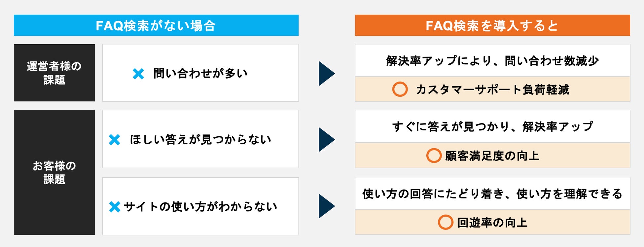The image size is (644, 247).
Task: Select the blue FAQ検索がない場合 header
Action: [x=156, y=25]
